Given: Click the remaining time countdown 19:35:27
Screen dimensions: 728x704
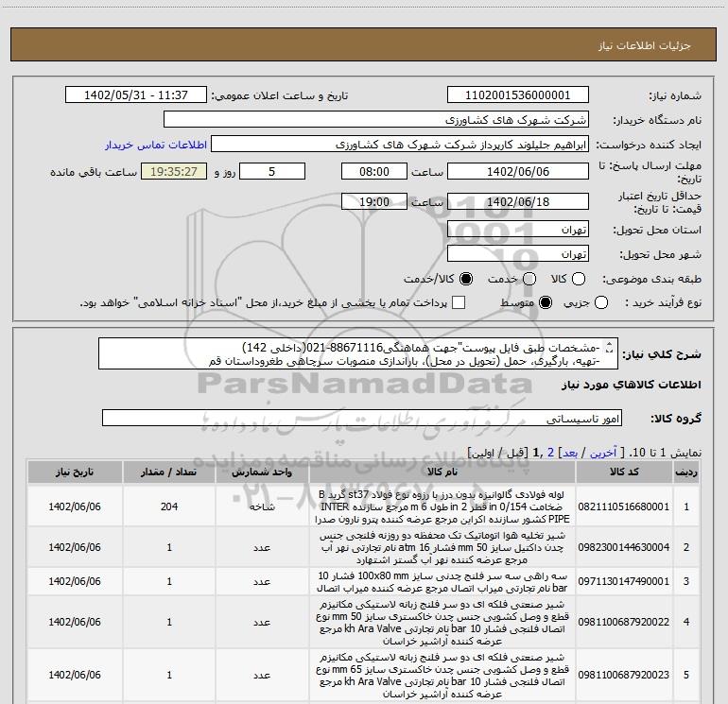Looking at the screenshot, I should coord(174,171).
